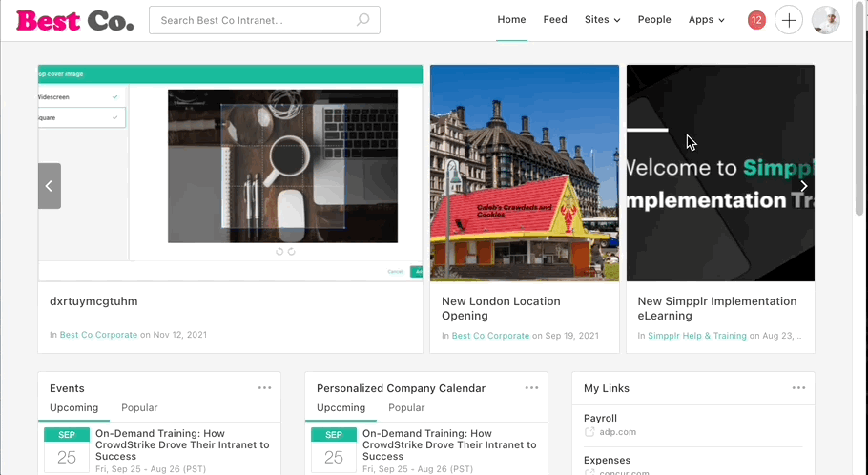Open New London Location Opening article
Image resolution: width=868 pixels, height=475 pixels.
[501, 308]
